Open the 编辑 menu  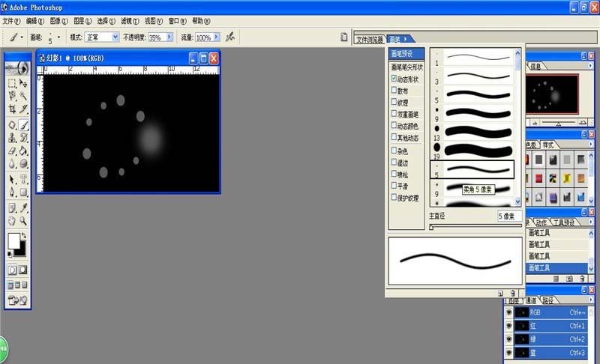tap(34, 21)
